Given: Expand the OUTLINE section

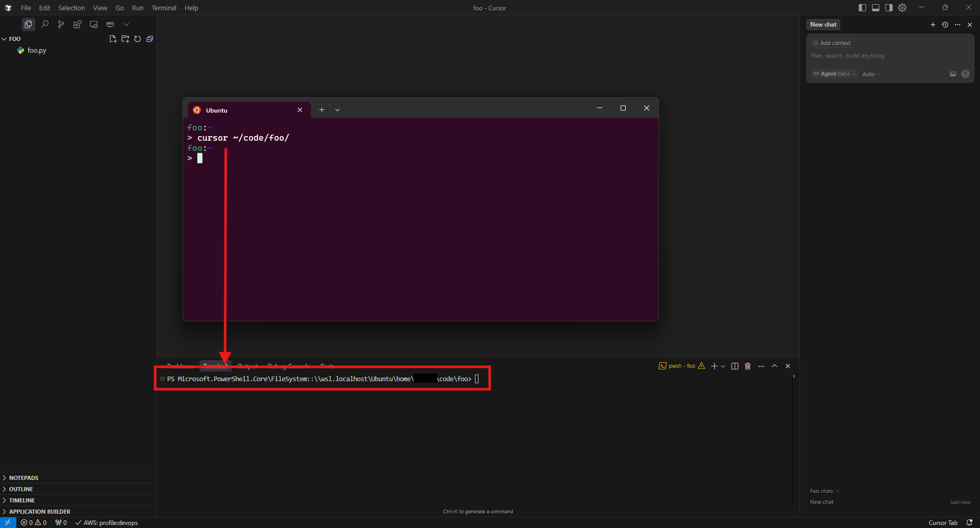Looking at the screenshot, I should click(78, 489).
